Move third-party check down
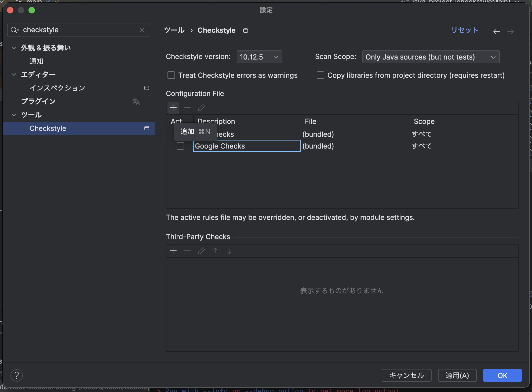532x392 pixels. point(229,251)
